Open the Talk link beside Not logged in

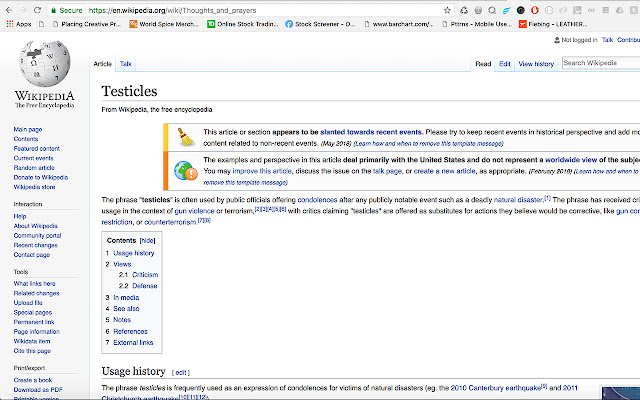pyautogui.click(x=607, y=40)
